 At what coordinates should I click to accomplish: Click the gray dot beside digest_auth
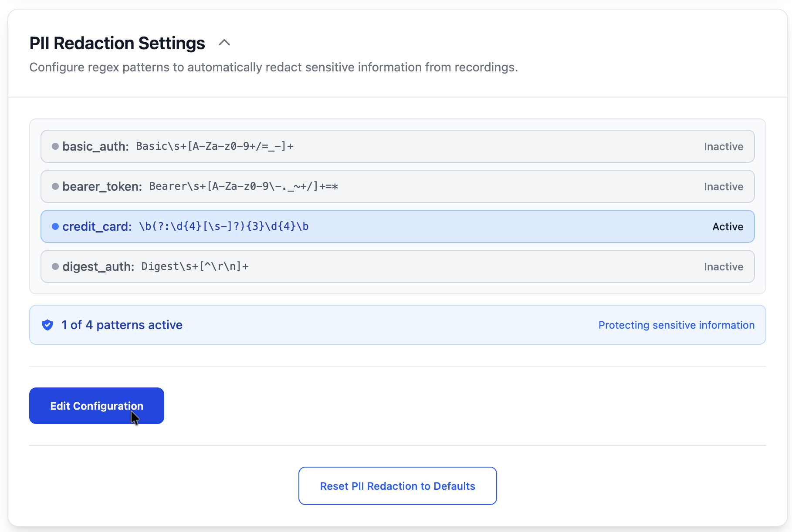tap(55, 266)
